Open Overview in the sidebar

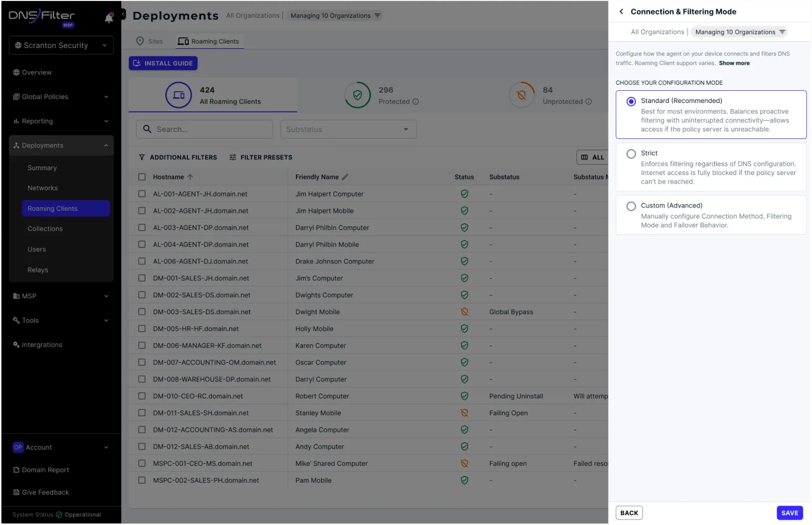coord(32,73)
